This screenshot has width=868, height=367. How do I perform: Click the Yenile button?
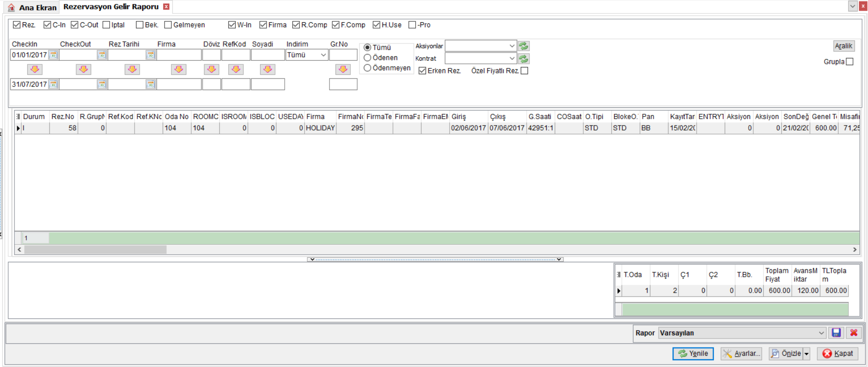(693, 354)
